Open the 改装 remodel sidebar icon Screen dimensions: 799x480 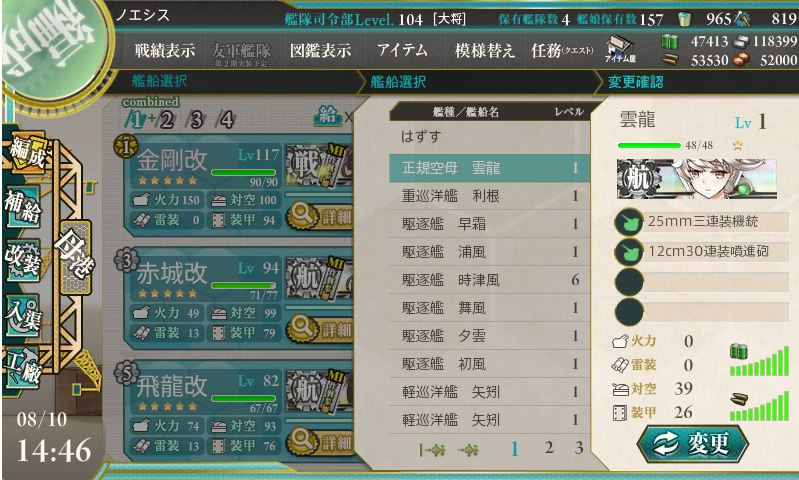[x=22, y=259]
